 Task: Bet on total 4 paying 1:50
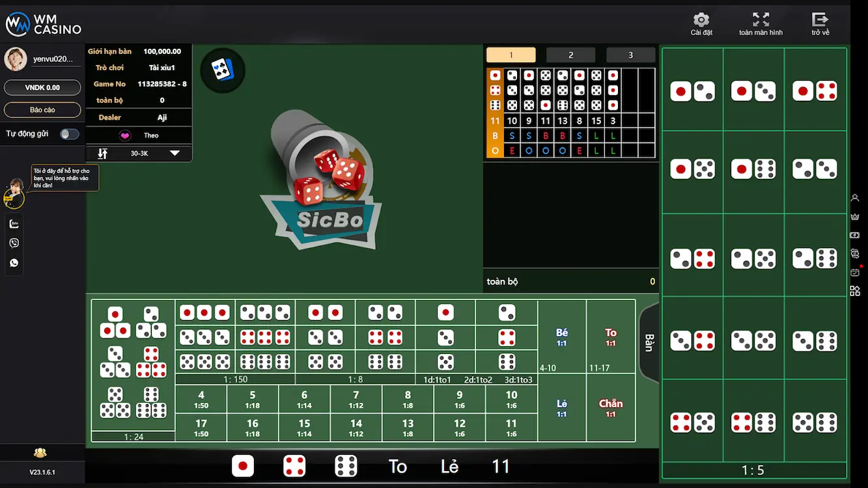click(x=201, y=400)
